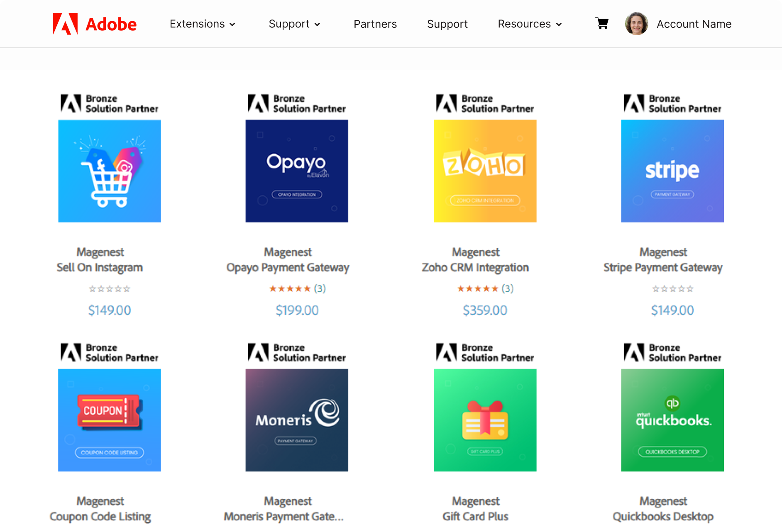This screenshot has height=532, width=782.
Task: Click the (3) review count under Zoho CRM
Action: tap(508, 288)
